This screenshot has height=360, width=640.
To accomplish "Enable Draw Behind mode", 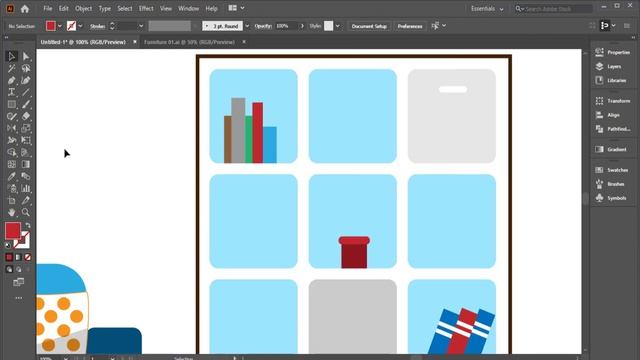I will [x=18, y=269].
